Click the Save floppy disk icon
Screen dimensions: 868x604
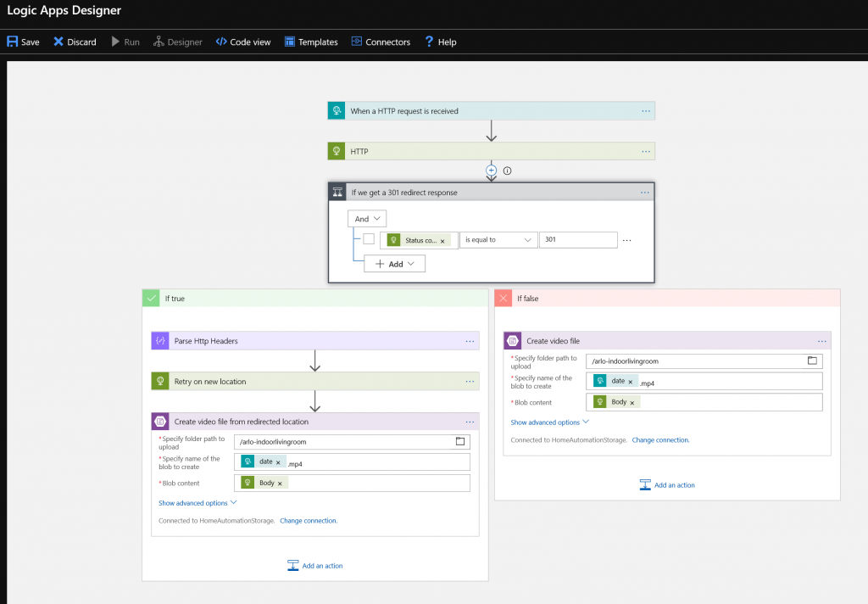coord(12,42)
